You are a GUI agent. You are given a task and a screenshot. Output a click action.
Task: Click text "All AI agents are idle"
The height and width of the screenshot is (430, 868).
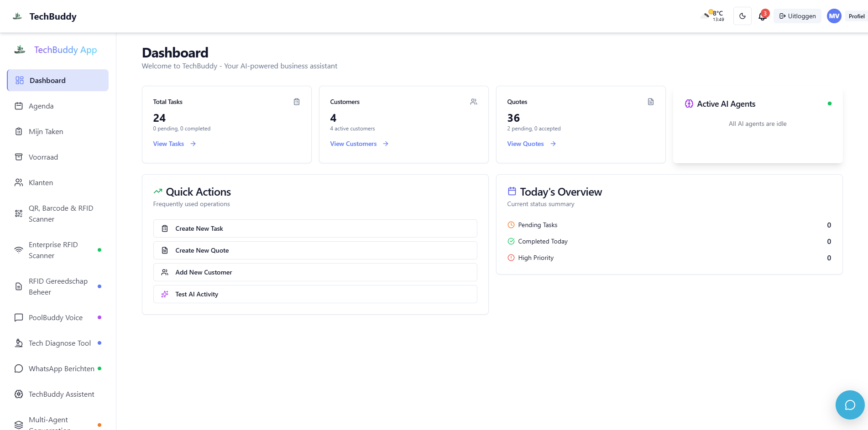pyautogui.click(x=758, y=124)
